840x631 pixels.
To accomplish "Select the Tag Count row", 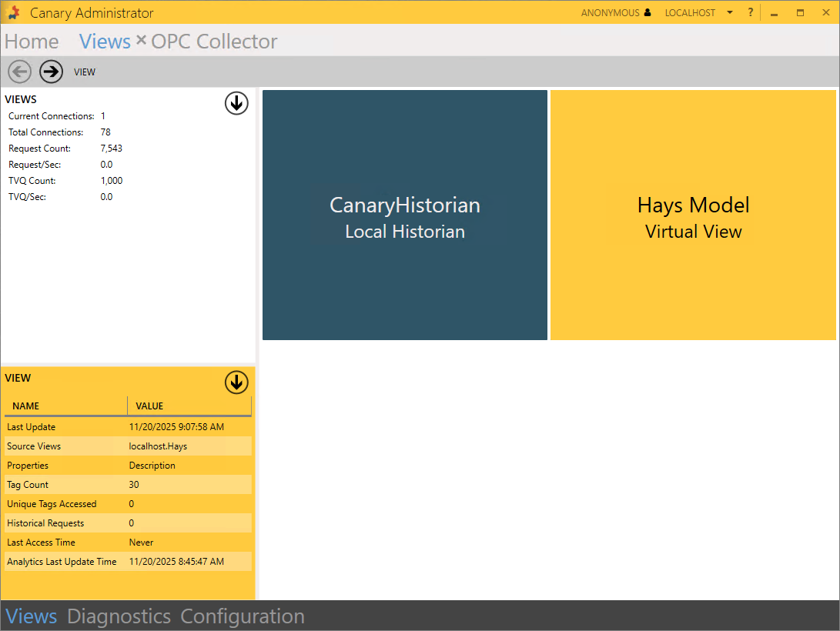I will [128, 485].
